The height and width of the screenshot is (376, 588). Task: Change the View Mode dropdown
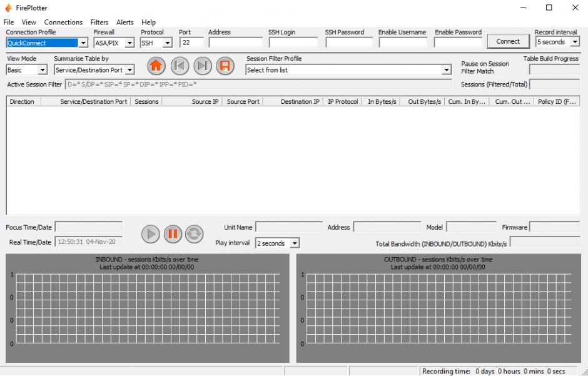[43, 70]
